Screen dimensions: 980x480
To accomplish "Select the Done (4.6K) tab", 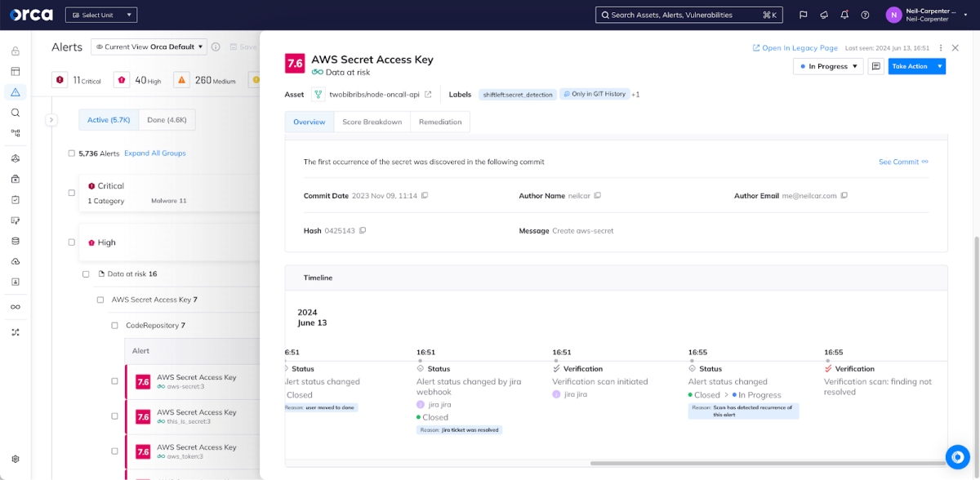I will [x=167, y=120].
